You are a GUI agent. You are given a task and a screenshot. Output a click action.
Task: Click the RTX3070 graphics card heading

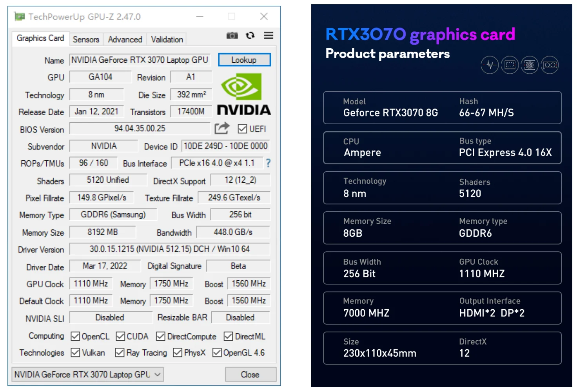coord(420,34)
